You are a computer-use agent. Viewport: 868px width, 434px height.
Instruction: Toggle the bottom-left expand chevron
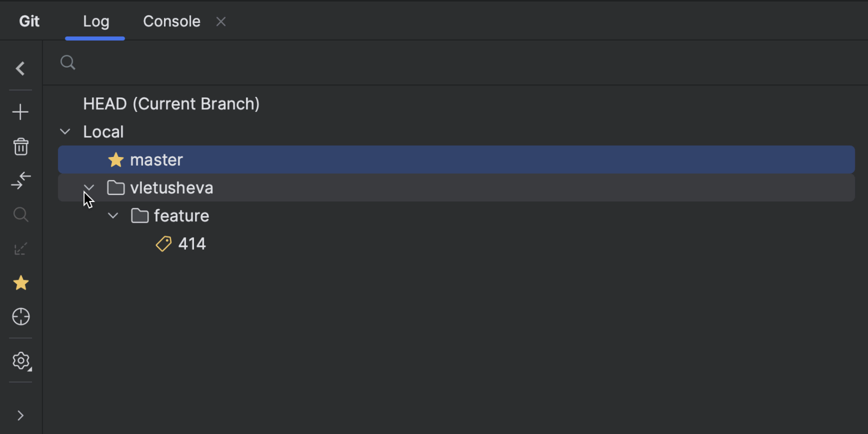click(x=20, y=416)
